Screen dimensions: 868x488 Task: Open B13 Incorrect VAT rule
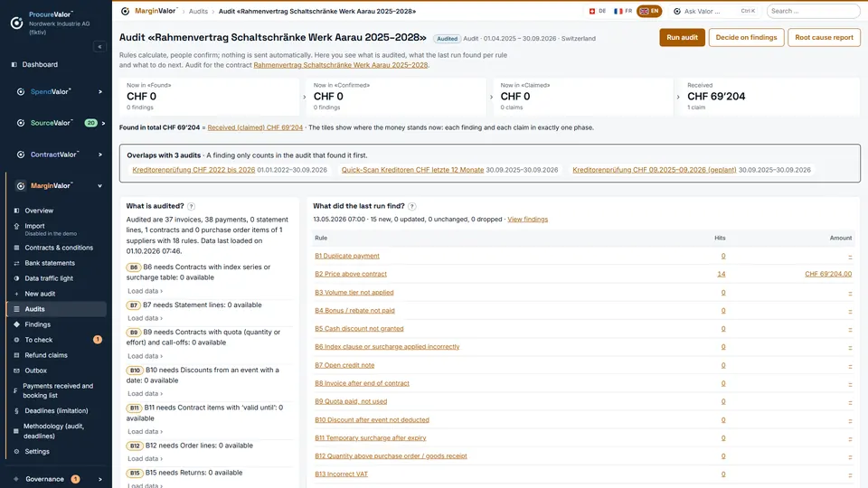(341, 474)
